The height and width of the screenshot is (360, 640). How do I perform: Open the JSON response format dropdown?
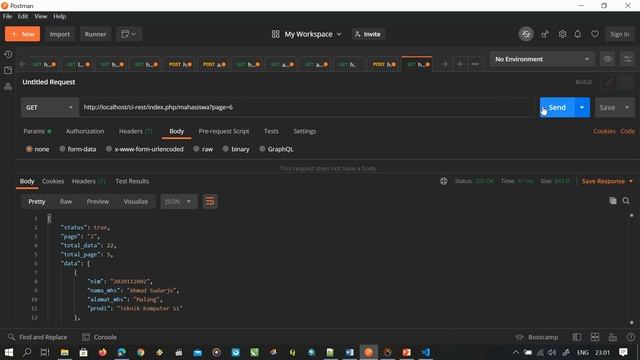[178, 201]
